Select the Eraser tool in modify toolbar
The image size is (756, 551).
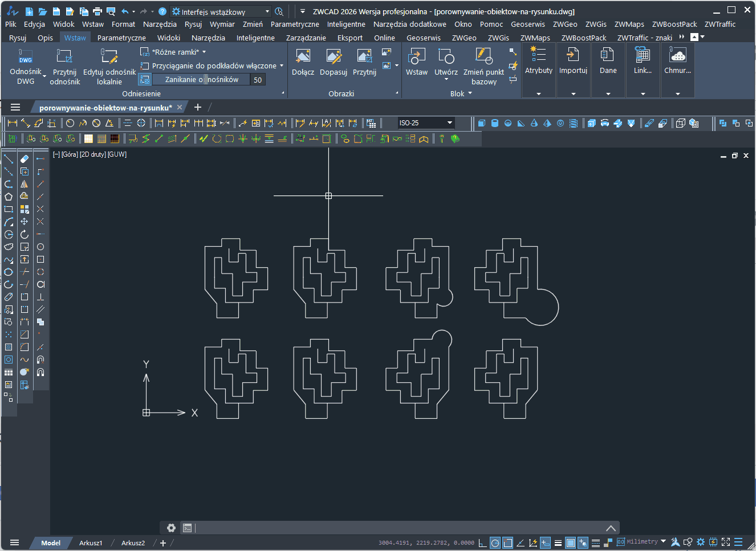[x=25, y=159]
